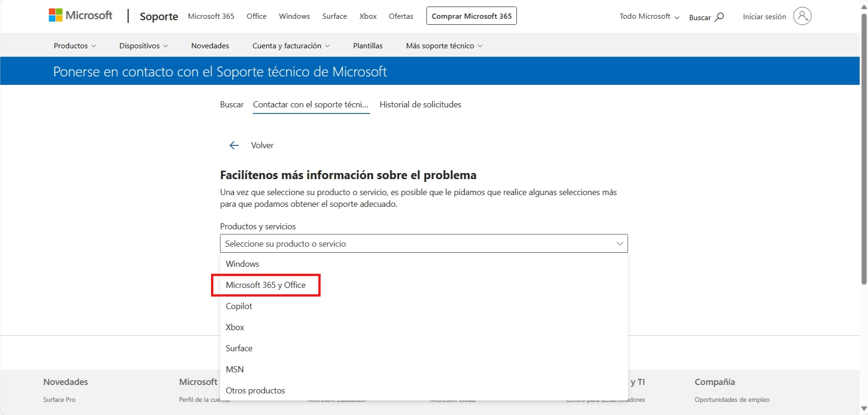Click the scrollbar up arrow
The height and width of the screenshot is (415, 868).
pos(864,7)
